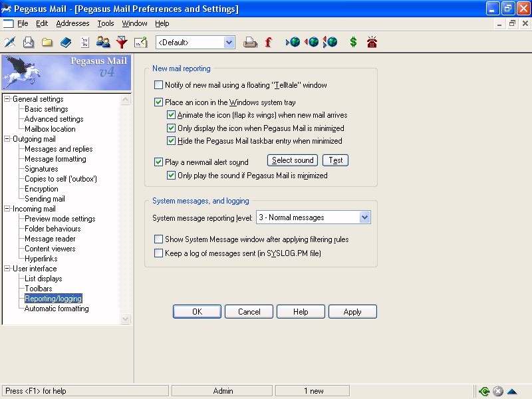
Task: Open the Tools menu
Action: pos(106,23)
